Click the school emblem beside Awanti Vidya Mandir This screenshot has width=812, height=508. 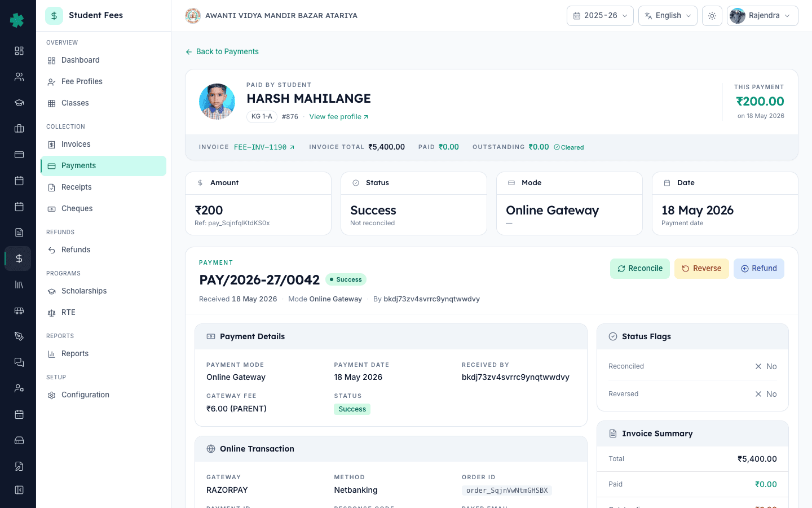(x=193, y=16)
